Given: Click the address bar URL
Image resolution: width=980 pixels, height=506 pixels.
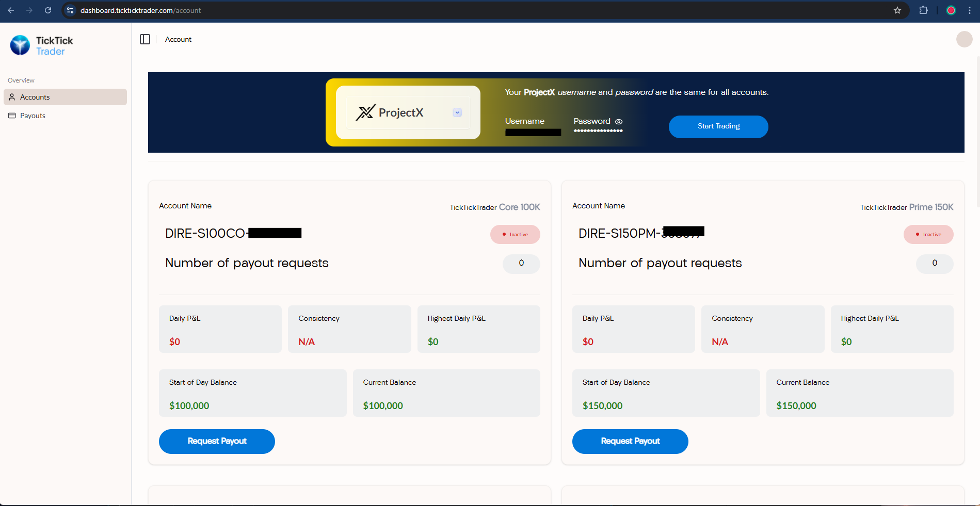Looking at the screenshot, I should pos(140,10).
